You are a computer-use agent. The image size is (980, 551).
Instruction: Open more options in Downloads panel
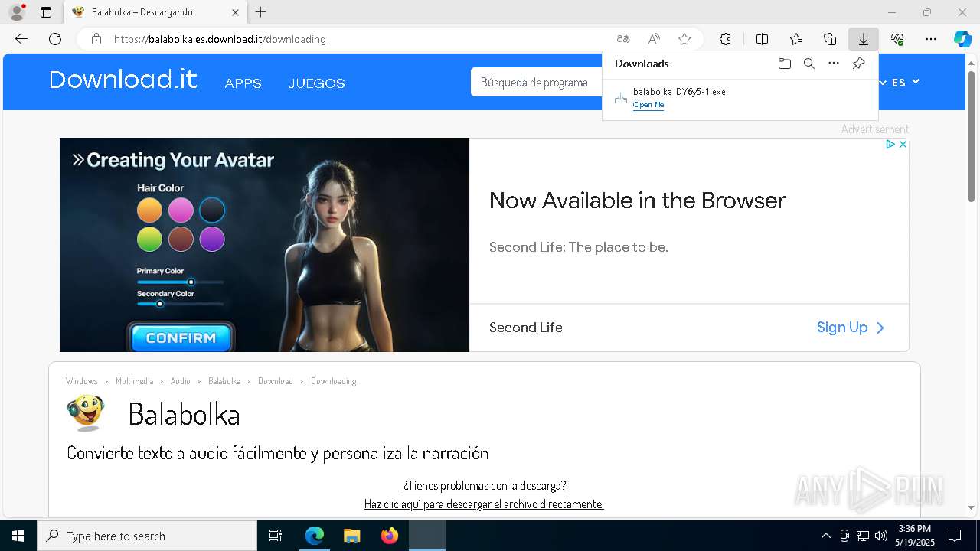pyautogui.click(x=834, y=64)
